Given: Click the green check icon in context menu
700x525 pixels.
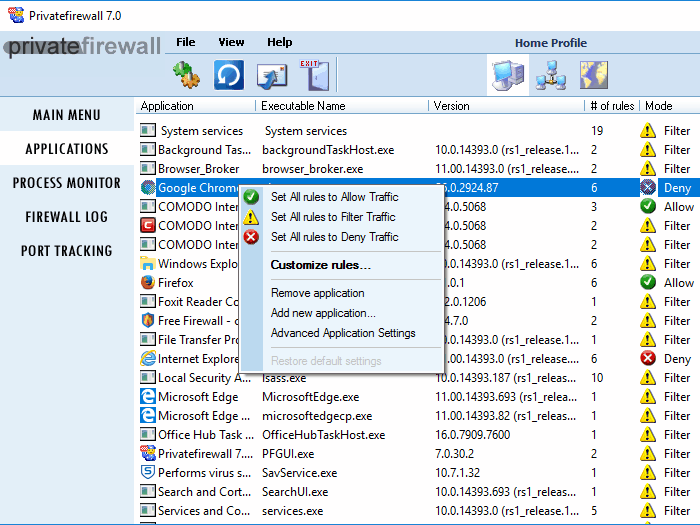Looking at the screenshot, I should pyautogui.click(x=251, y=197).
